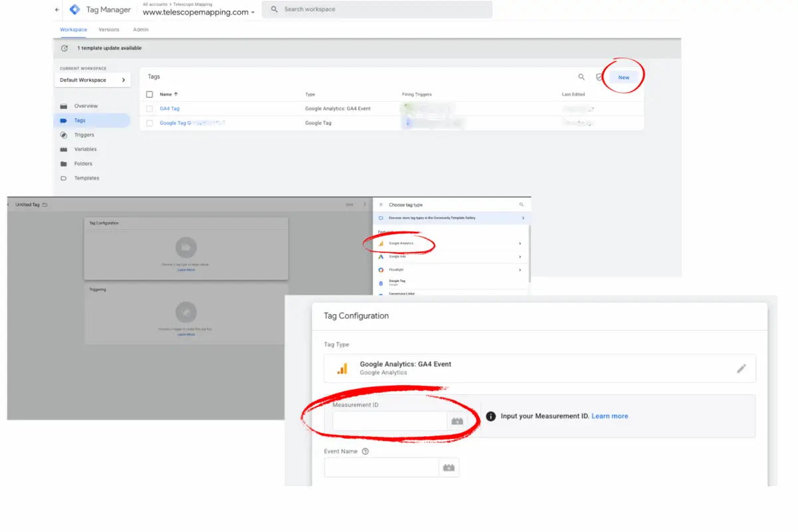798x532 pixels.
Task: Click the Google Ads logo icon
Action: click(381, 257)
